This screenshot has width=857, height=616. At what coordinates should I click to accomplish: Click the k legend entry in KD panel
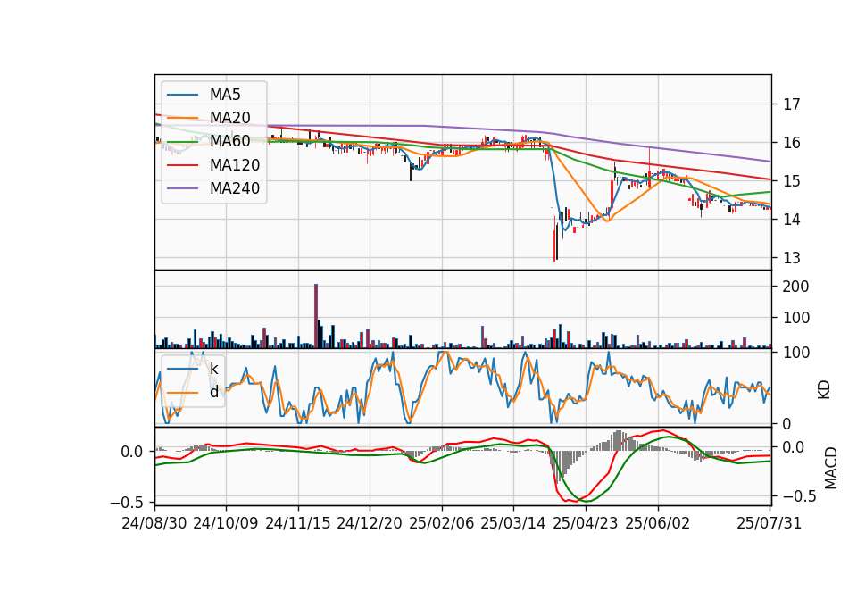213,369
